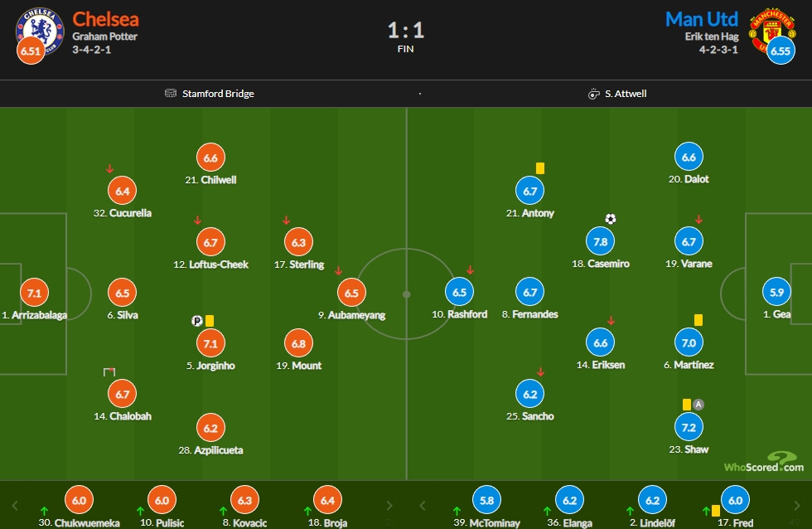The width and height of the screenshot is (812, 529).
Task: Click the stadium icon beside Stamford Bridge
Action: tap(171, 93)
